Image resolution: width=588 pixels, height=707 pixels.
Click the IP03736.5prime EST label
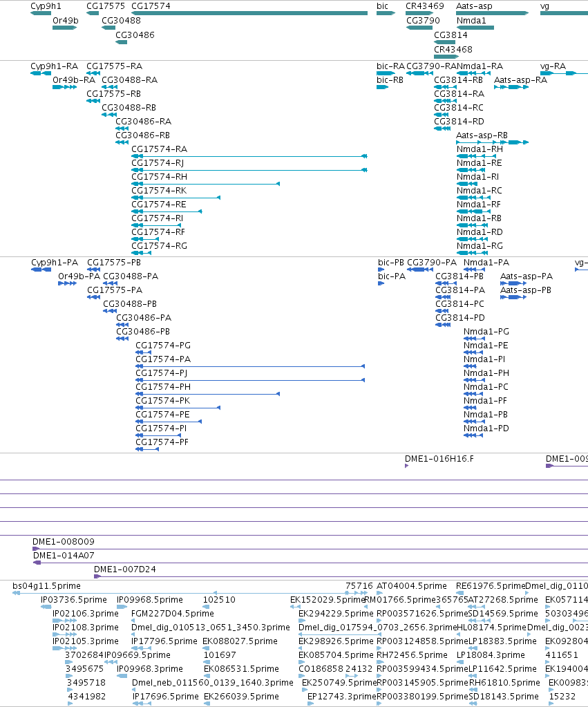click(x=73, y=600)
